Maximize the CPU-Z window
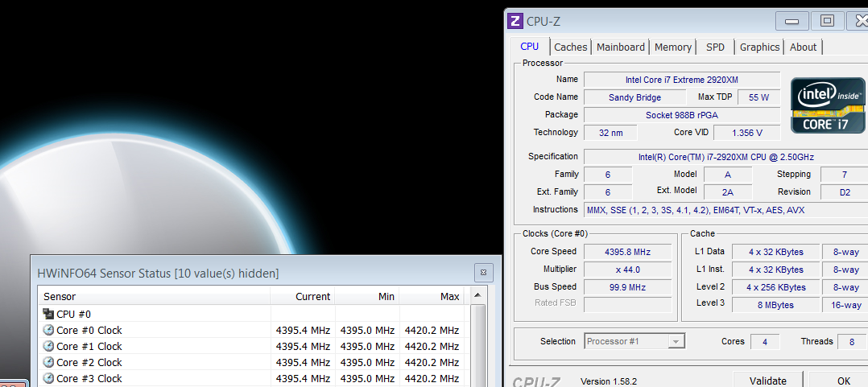Viewport: 868px width, 387px height. (x=827, y=22)
